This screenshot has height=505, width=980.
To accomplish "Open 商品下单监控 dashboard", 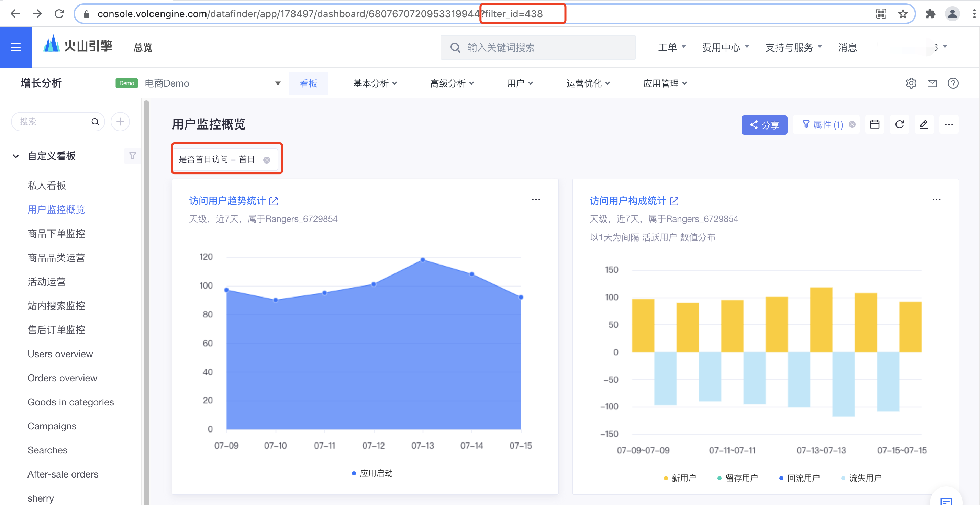I will (56, 233).
